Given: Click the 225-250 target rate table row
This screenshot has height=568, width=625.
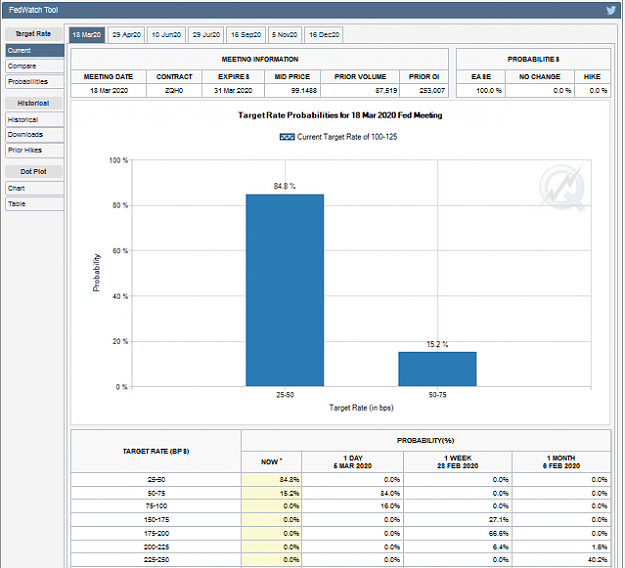Looking at the screenshot, I should pyautogui.click(x=341, y=560).
